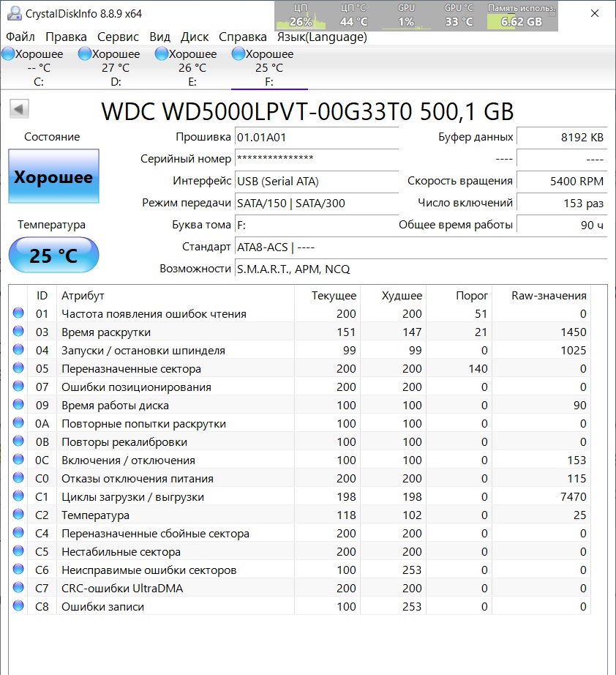Select row Повторные попытки раскрутки
616x675 pixels.
300,424
